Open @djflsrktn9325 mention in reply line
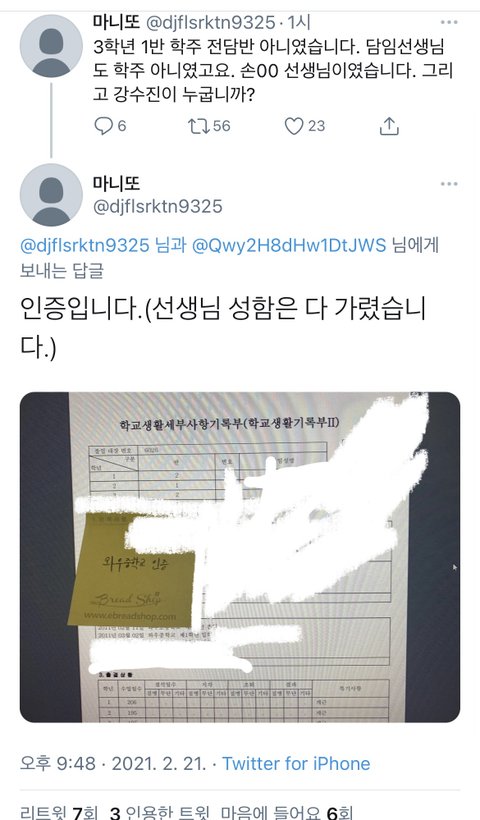 [85, 245]
